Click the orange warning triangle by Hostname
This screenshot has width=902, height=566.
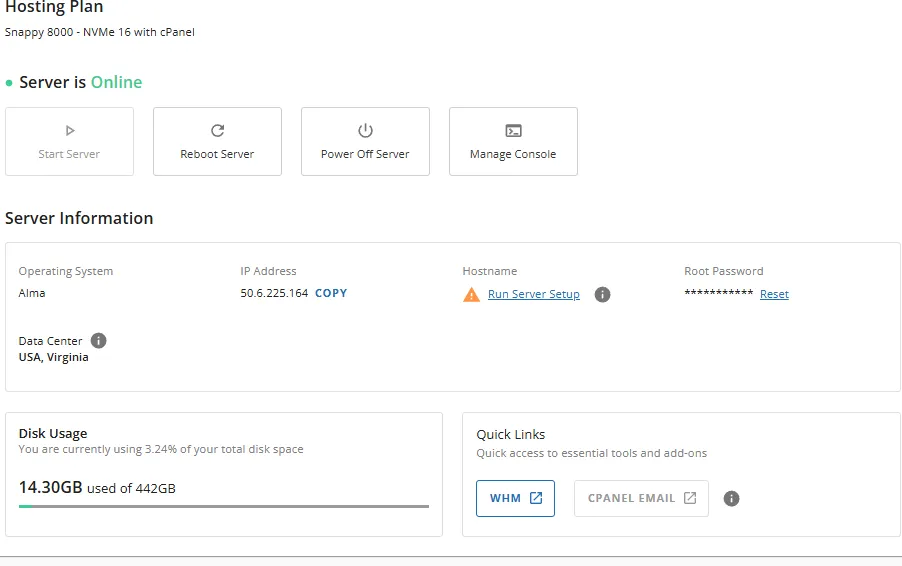tap(471, 295)
